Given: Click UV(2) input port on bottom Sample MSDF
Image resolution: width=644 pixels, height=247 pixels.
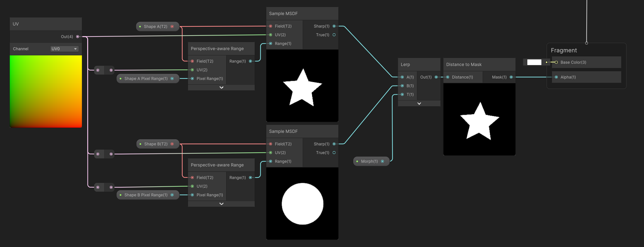Looking at the screenshot, I should tap(270, 153).
